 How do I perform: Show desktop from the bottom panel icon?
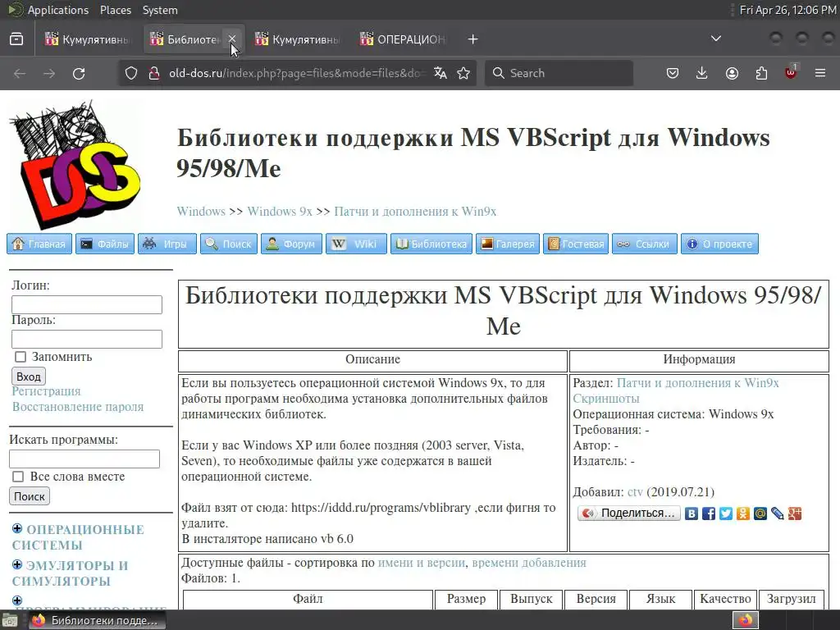[9, 621]
